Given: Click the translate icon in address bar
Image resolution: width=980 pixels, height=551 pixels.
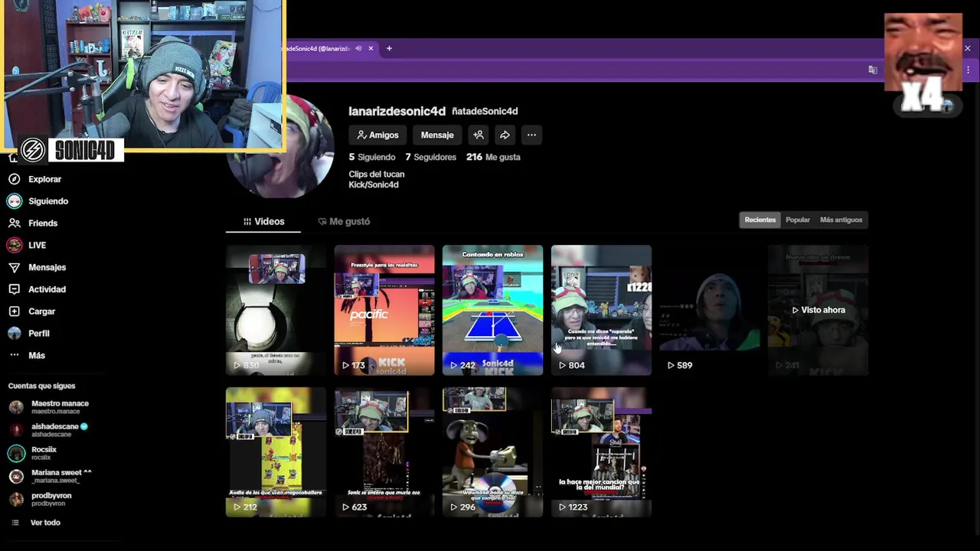Looking at the screenshot, I should click(x=873, y=70).
